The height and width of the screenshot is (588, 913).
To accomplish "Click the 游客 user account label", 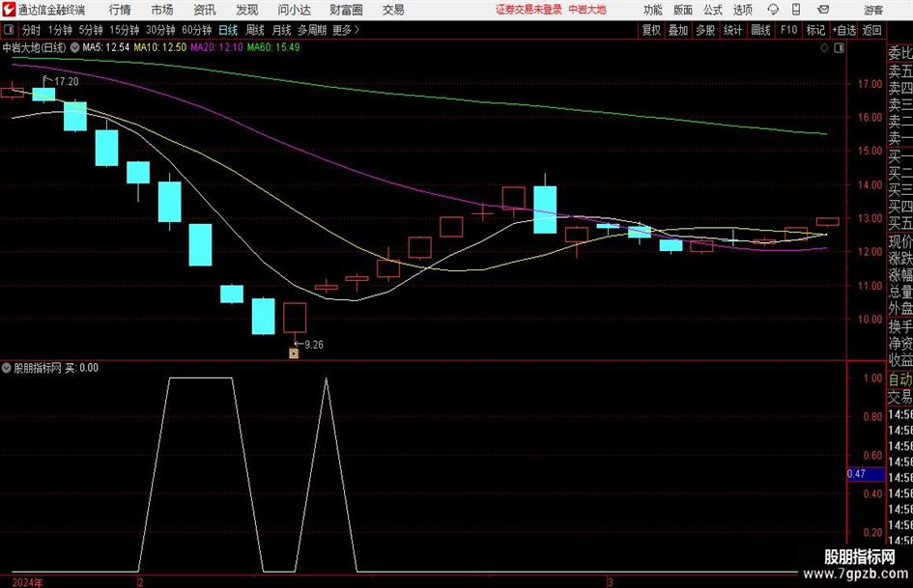I will click(873, 10).
